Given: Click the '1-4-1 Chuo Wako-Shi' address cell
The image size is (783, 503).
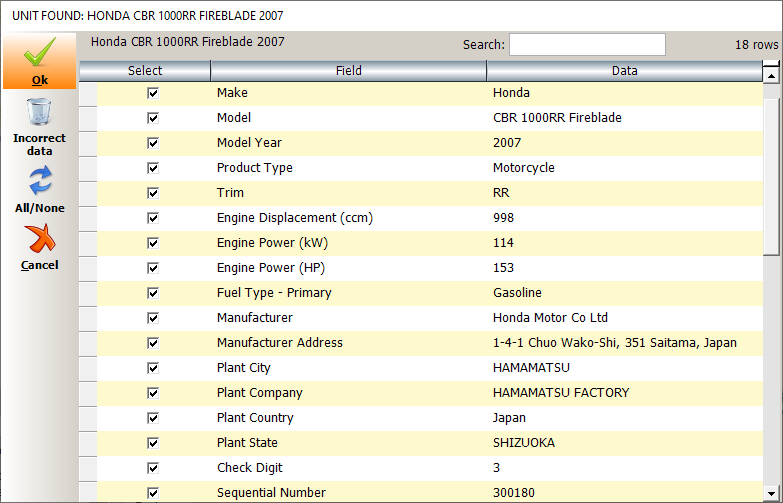Looking at the screenshot, I should [x=625, y=343].
